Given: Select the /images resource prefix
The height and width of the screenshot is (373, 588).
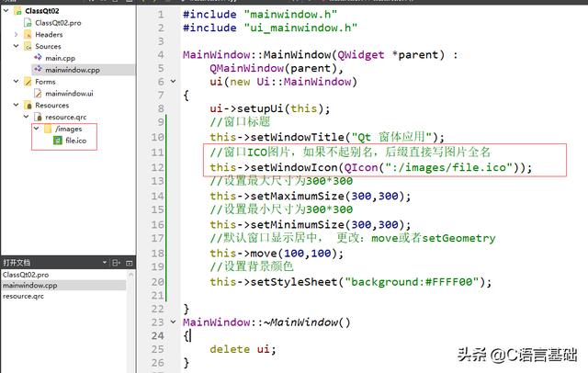Looking at the screenshot, I should tap(68, 129).
